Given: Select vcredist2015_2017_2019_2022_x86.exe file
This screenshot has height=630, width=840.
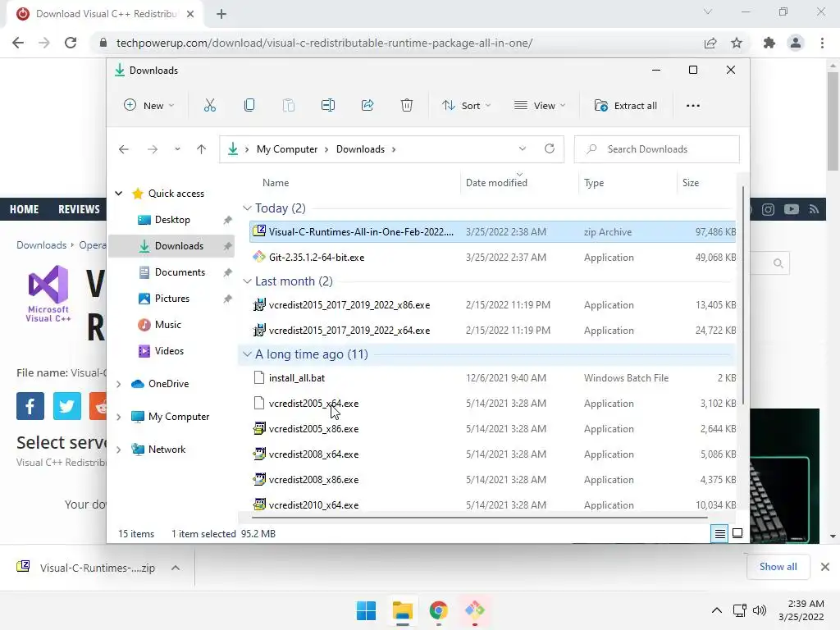Looking at the screenshot, I should [493, 305].
